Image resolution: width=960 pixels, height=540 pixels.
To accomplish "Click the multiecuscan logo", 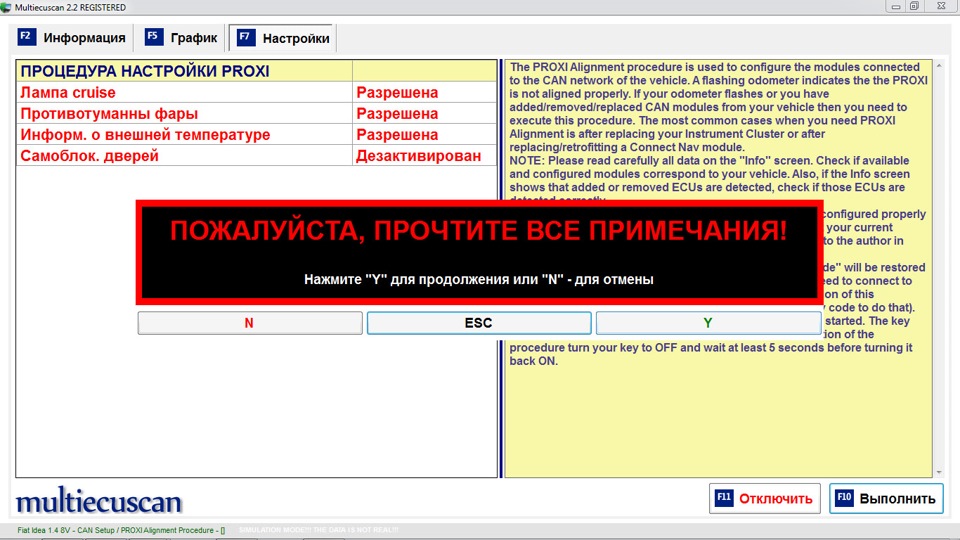I will [99, 501].
